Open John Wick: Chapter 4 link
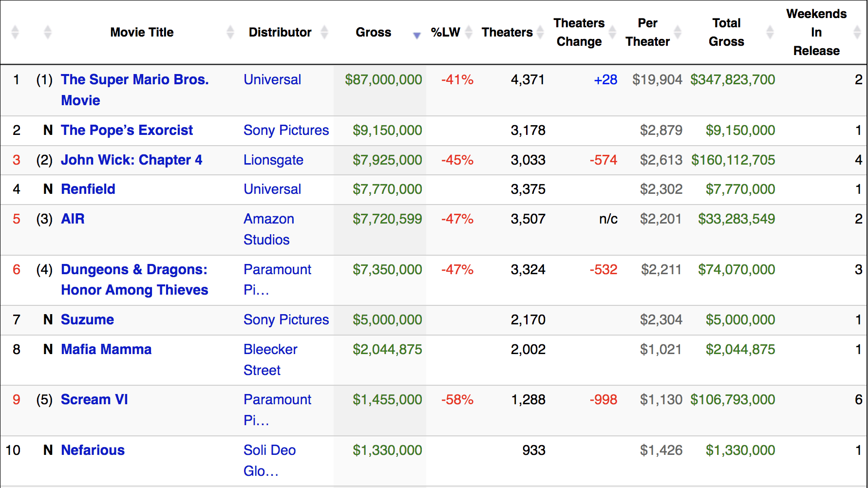The height and width of the screenshot is (488, 868). 132,160
